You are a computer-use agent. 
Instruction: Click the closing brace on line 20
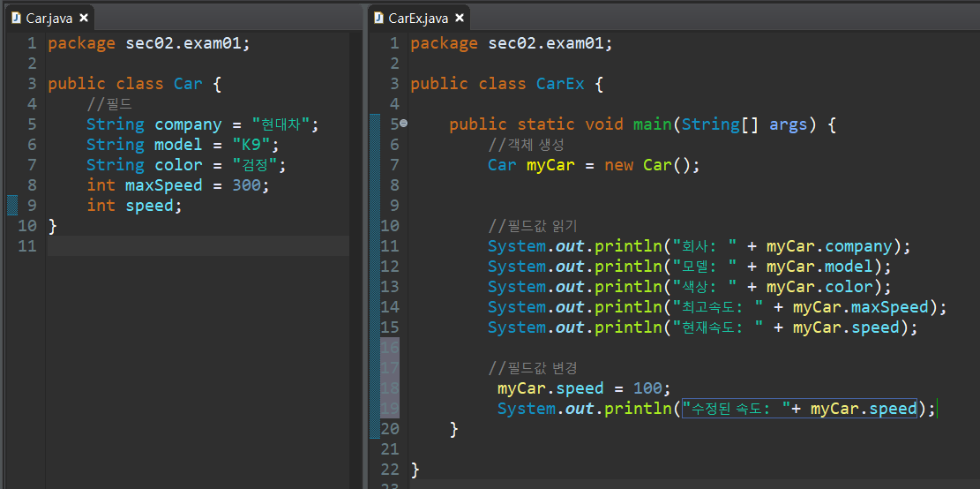[453, 429]
